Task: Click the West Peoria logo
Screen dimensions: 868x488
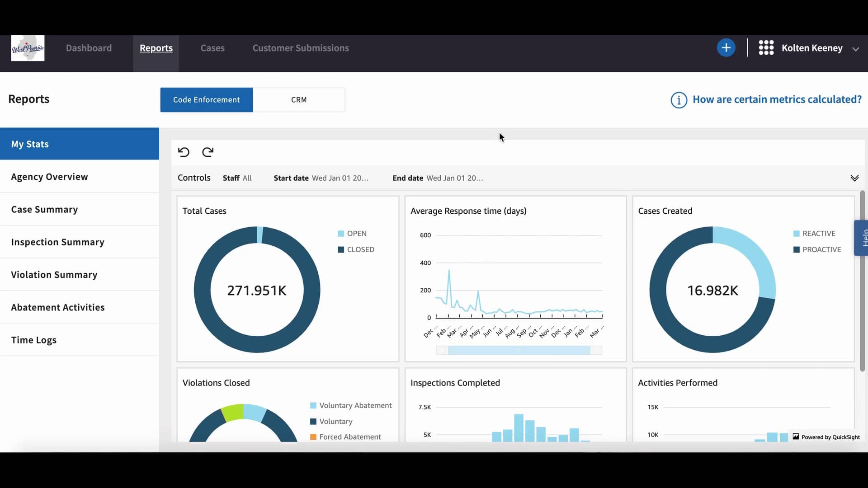Action: click(28, 48)
